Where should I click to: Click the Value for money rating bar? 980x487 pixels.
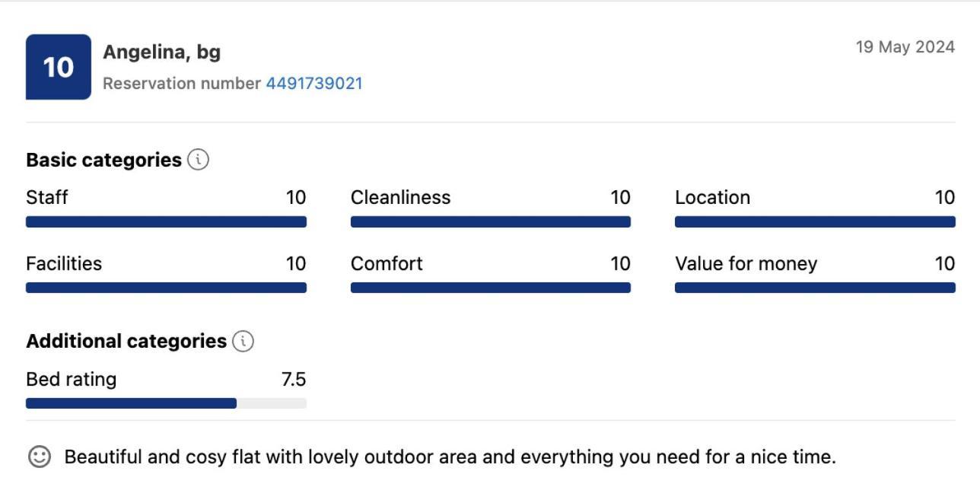(x=815, y=288)
